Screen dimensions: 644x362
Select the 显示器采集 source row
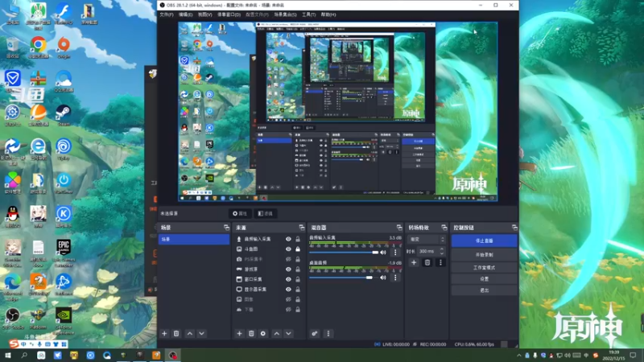(268, 290)
